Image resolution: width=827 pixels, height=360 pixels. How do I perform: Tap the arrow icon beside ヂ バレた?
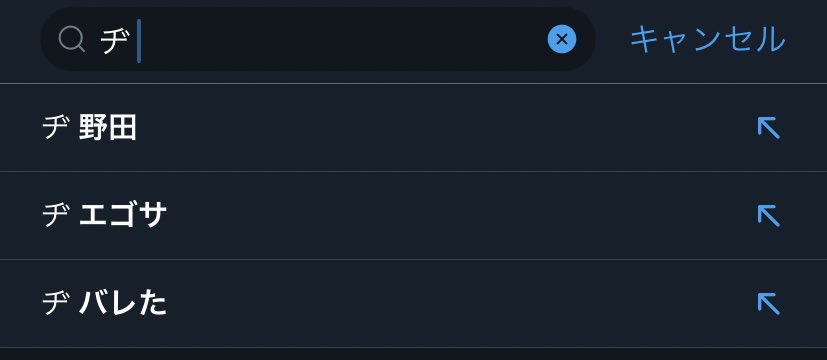(x=768, y=304)
